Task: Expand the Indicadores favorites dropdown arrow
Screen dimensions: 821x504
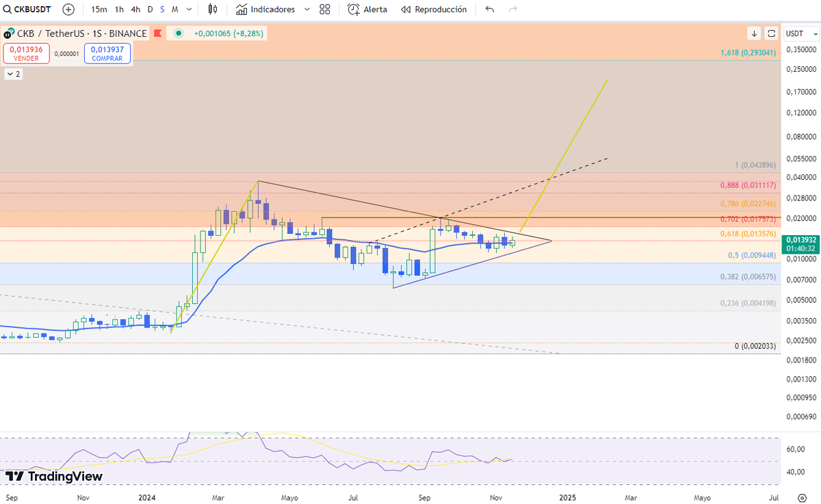Action: pos(306,10)
